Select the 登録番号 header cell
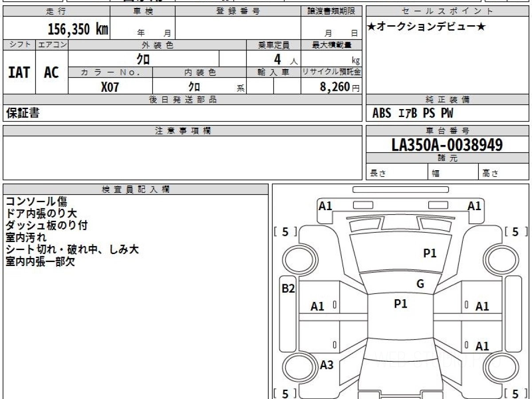The width and height of the screenshot is (532, 399). (238, 11)
